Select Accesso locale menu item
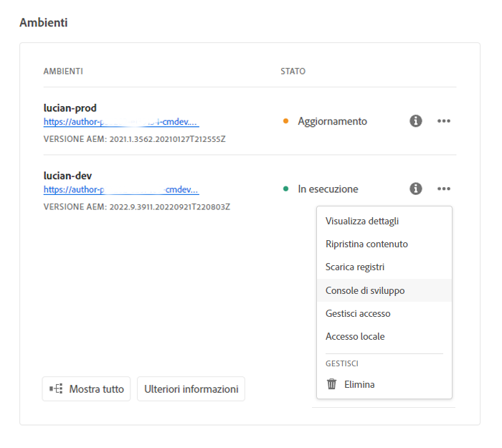 click(x=355, y=336)
